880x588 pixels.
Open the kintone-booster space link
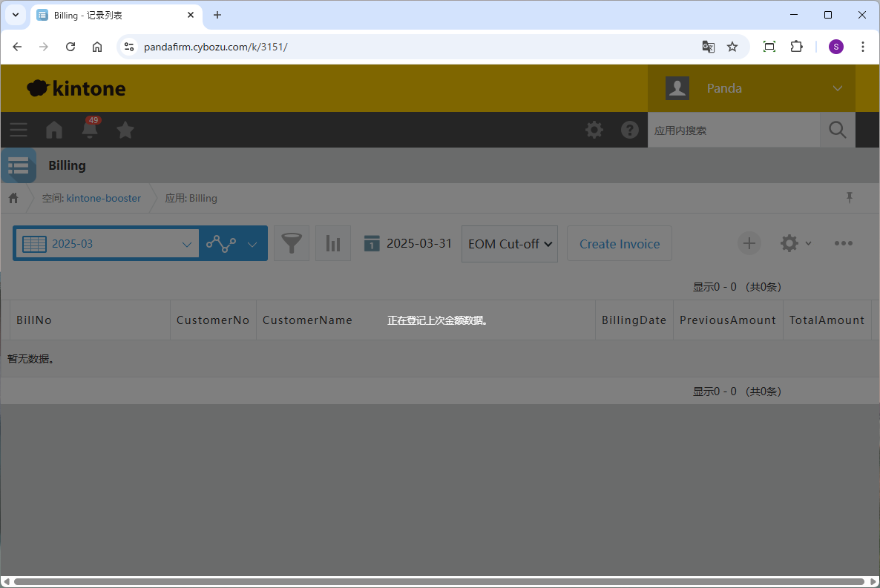[104, 198]
